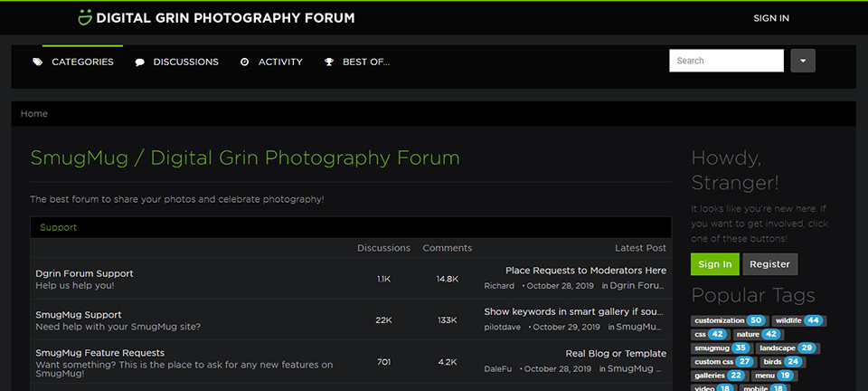Click the Discussions column header
The image size is (868, 391).
pos(383,248)
